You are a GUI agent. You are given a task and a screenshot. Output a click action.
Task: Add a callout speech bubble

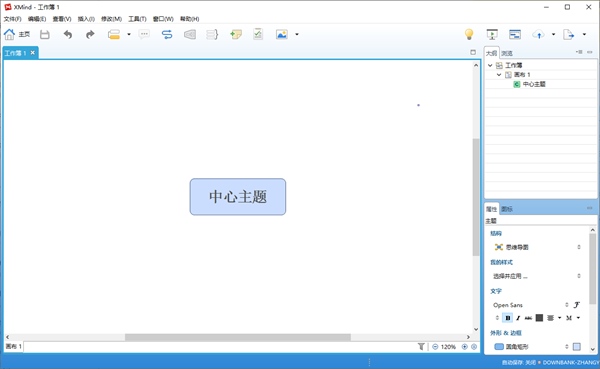point(144,34)
